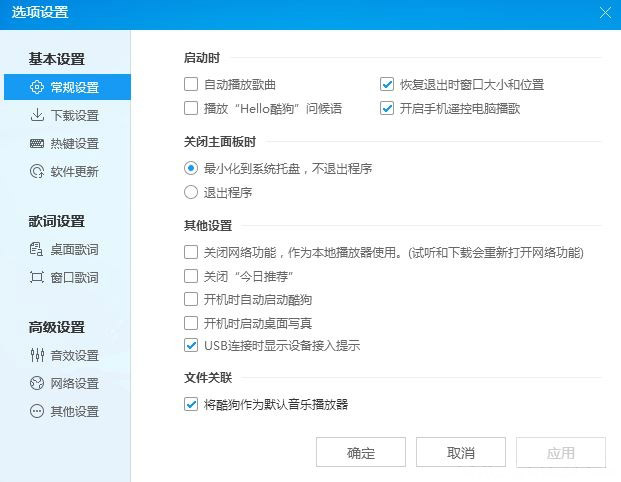Click the keyboard icon beside 热键设置
The image size is (621, 482).
click(37, 143)
